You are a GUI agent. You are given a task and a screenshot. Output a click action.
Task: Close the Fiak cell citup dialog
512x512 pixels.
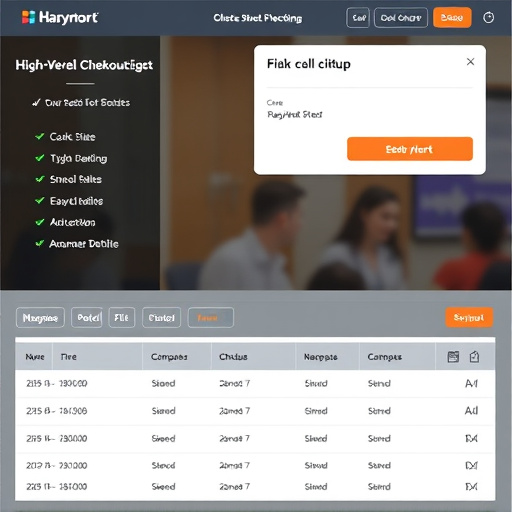click(x=470, y=62)
